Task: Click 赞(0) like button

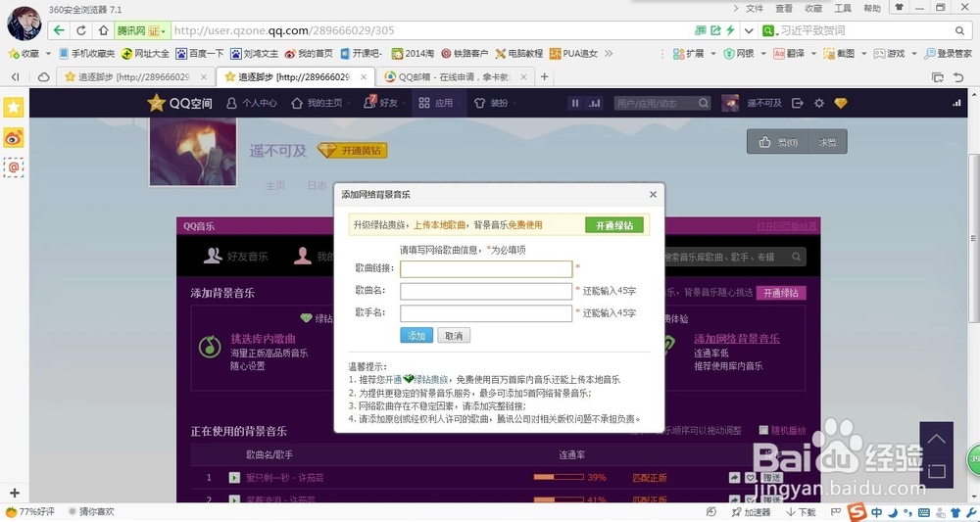Action: click(778, 142)
